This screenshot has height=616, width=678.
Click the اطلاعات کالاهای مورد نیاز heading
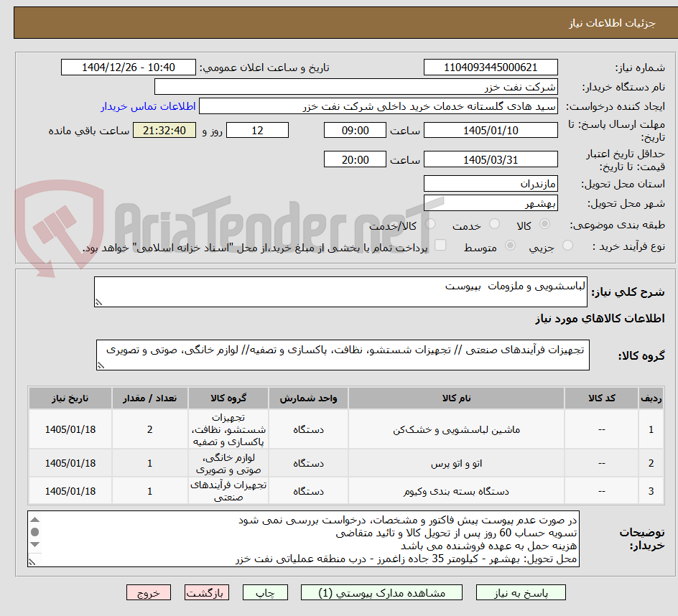click(x=600, y=319)
